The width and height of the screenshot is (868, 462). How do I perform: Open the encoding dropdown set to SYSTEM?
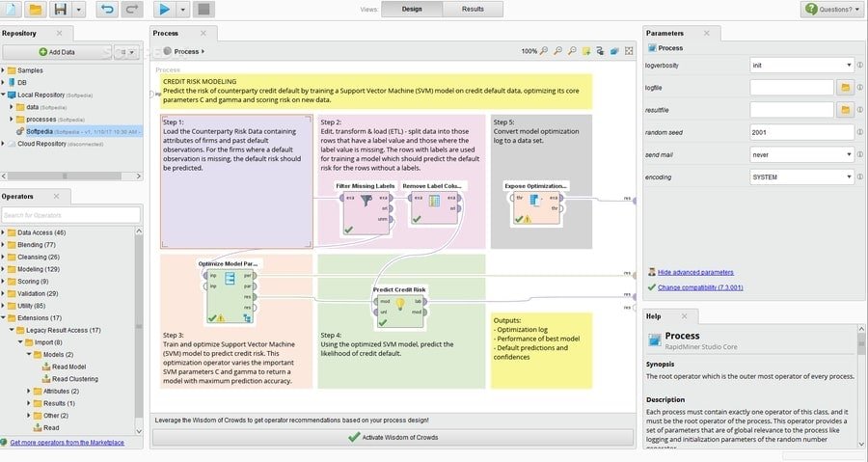pyautogui.click(x=800, y=177)
